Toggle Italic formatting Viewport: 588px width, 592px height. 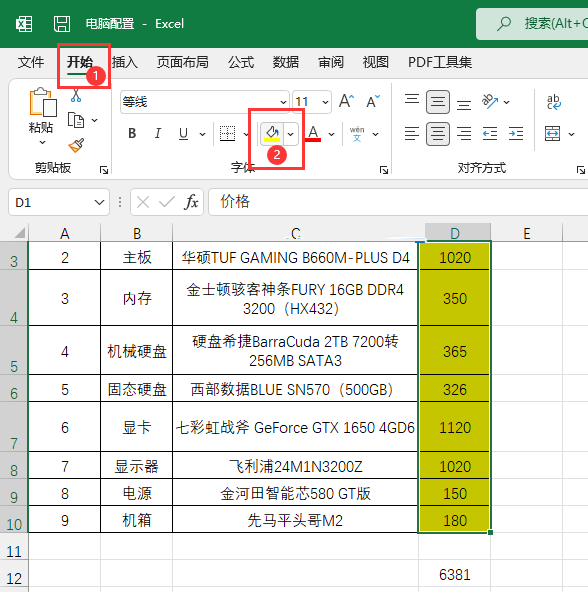pos(158,134)
